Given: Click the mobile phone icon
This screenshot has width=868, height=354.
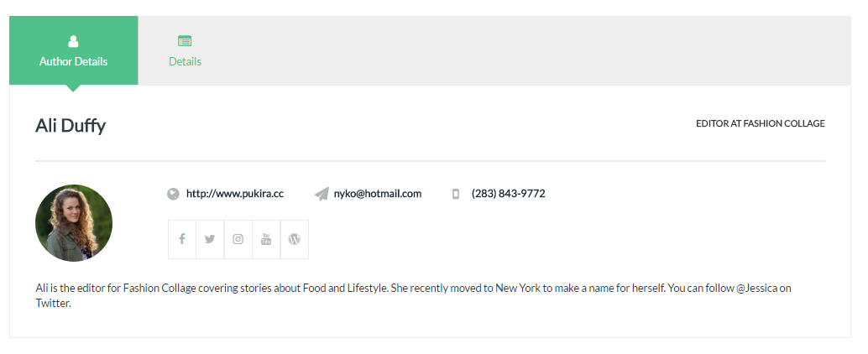Looking at the screenshot, I should 456,194.
